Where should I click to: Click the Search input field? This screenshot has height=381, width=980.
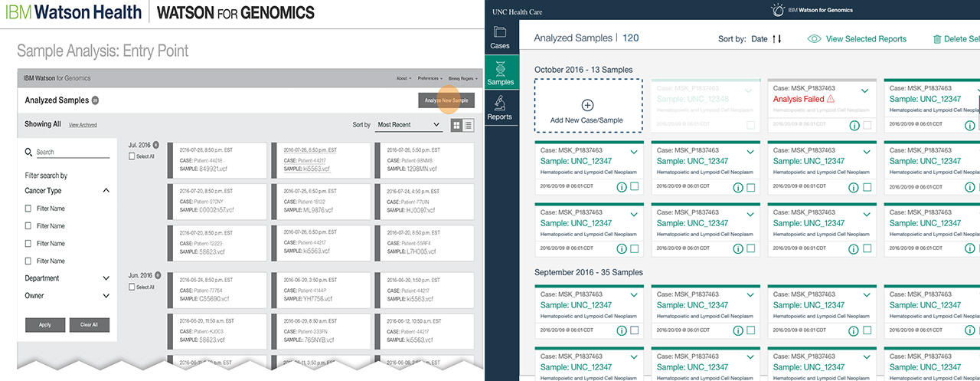pyautogui.click(x=73, y=153)
